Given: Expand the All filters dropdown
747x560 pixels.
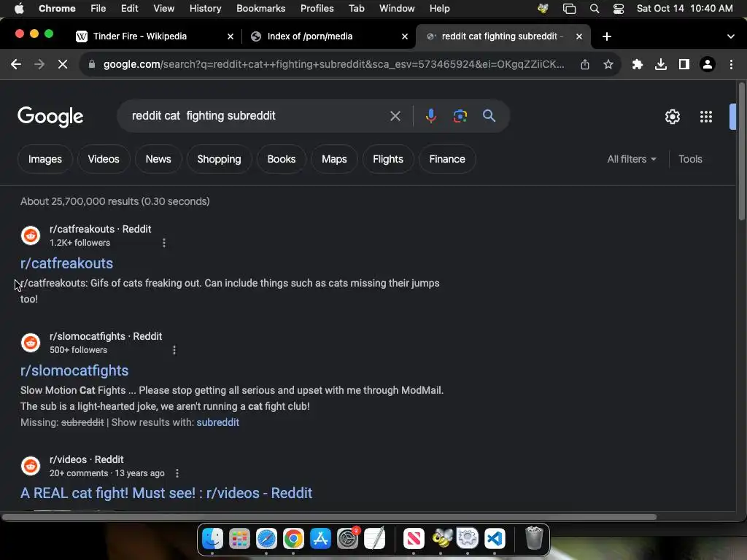Looking at the screenshot, I should 632,159.
